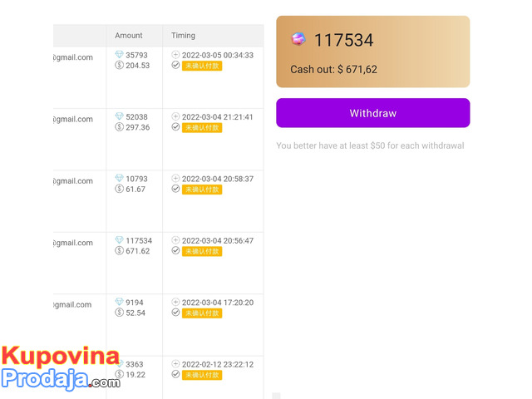Click plus-circle icon beside 2022-03-04 20:58:37
Screen dimensions: 532x399
pyautogui.click(x=175, y=178)
